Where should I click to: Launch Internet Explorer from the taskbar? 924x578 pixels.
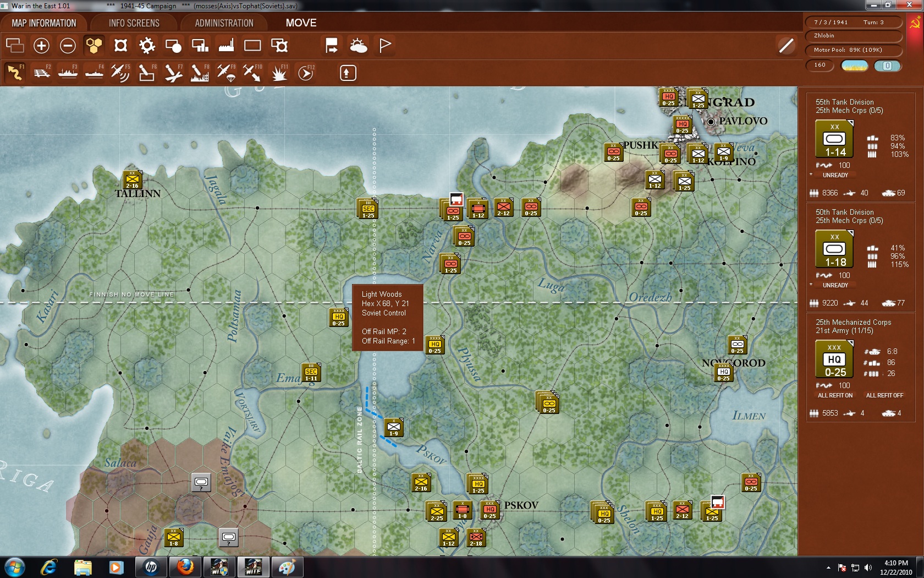coord(49,567)
